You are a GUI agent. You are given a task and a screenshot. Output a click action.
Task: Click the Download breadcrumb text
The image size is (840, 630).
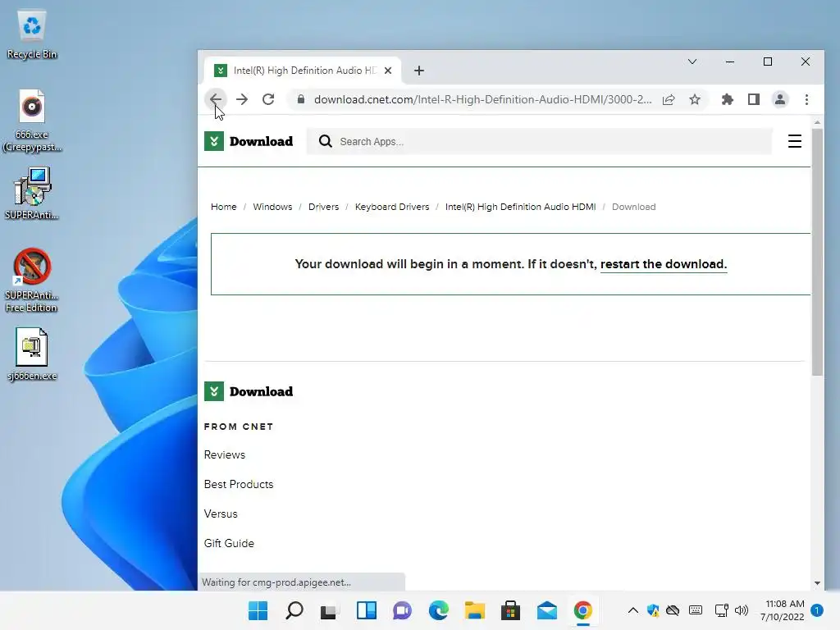pyautogui.click(x=634, y=207)
